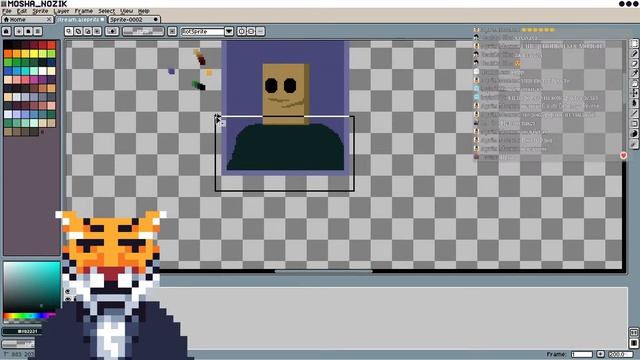Click the transparent color bar in toolbar
Image resolution: width=640 pixels, height=360 pixels.
point(143,31)
